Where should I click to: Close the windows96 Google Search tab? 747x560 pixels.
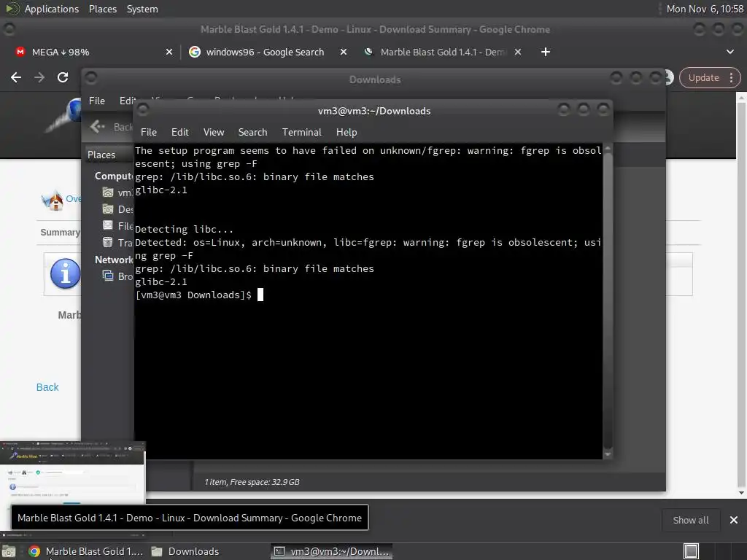344,52
